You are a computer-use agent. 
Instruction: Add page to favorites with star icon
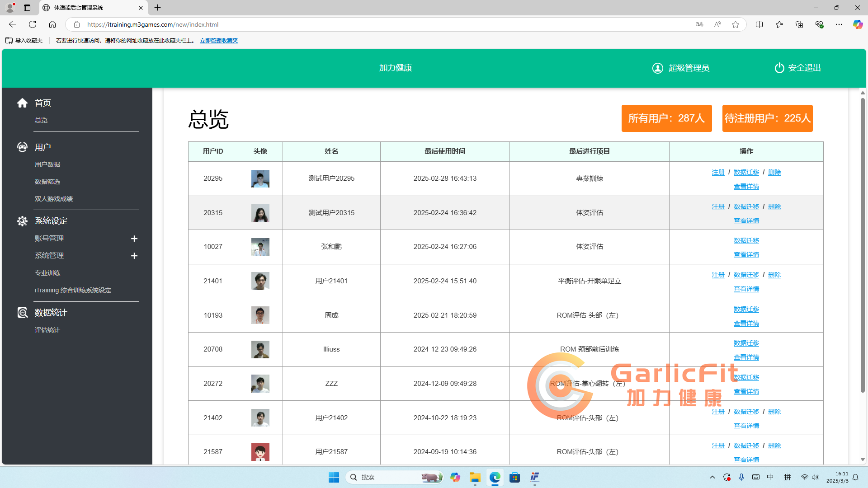[736, 24]
